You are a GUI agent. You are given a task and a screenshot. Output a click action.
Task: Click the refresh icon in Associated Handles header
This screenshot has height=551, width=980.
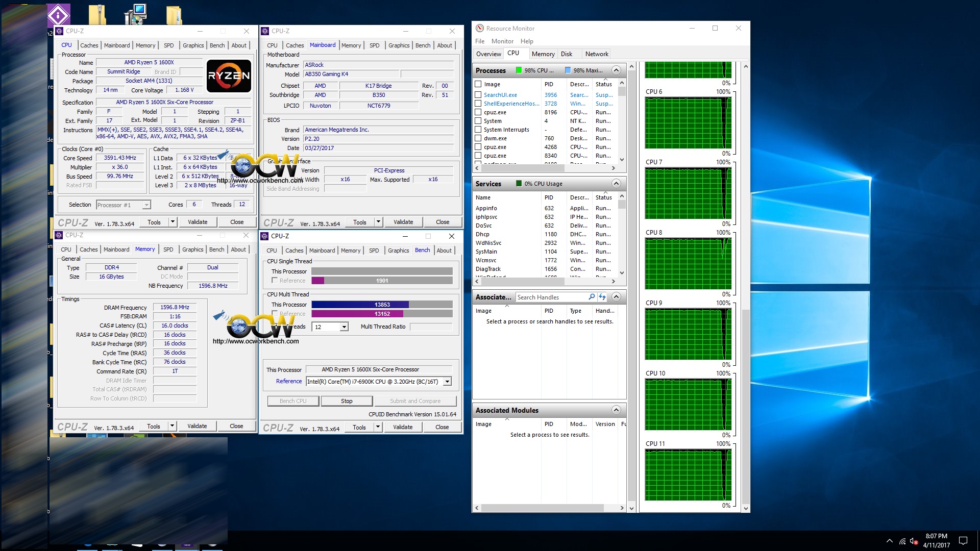pos(602,297)
